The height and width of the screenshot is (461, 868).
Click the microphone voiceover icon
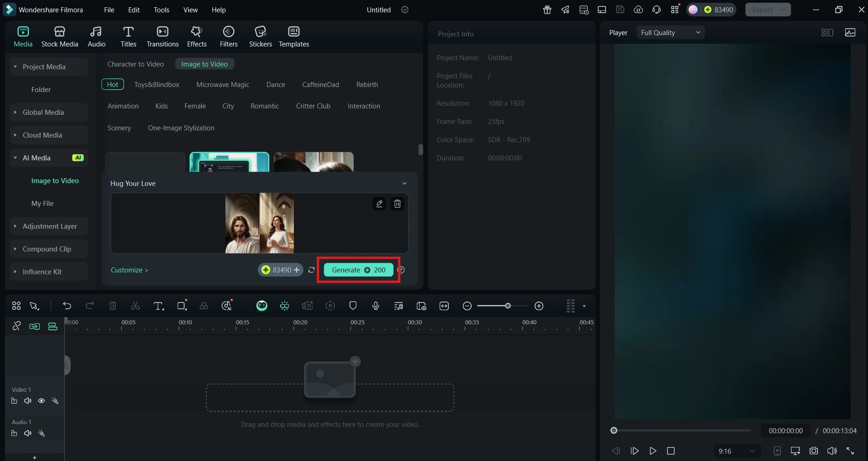[375, 306]
